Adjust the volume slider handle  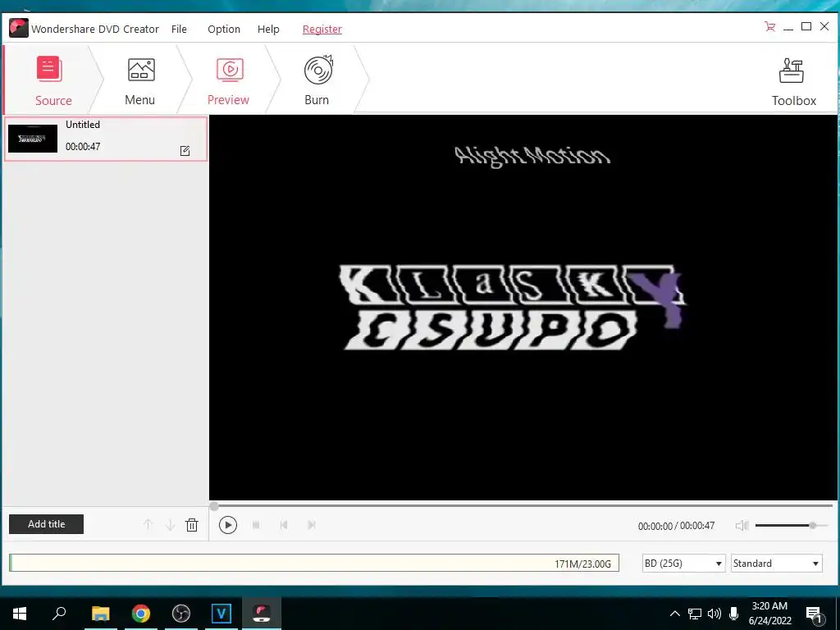(813, 526)
